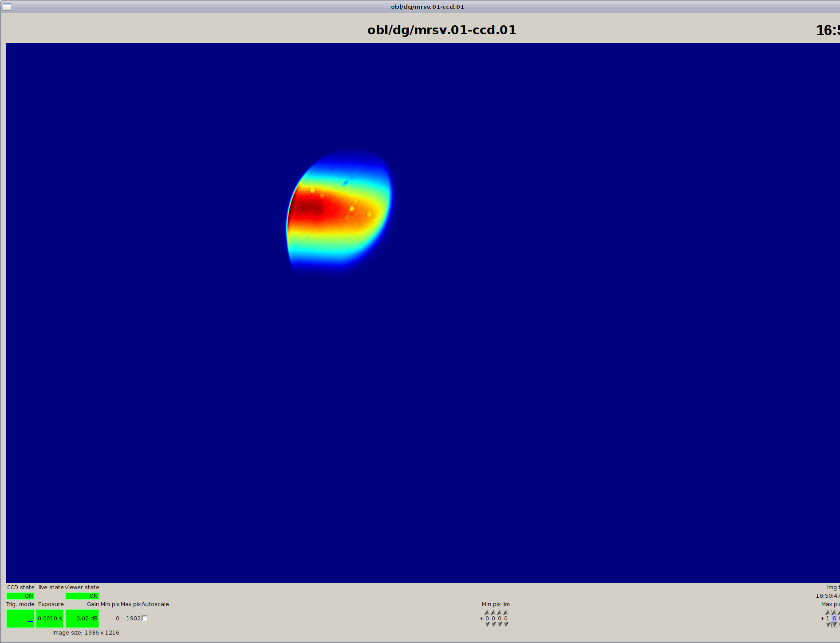Increase hundreds digit of Min pix lim
The height and width of the screenshot is (643, 840).
[x=493, y=612]
